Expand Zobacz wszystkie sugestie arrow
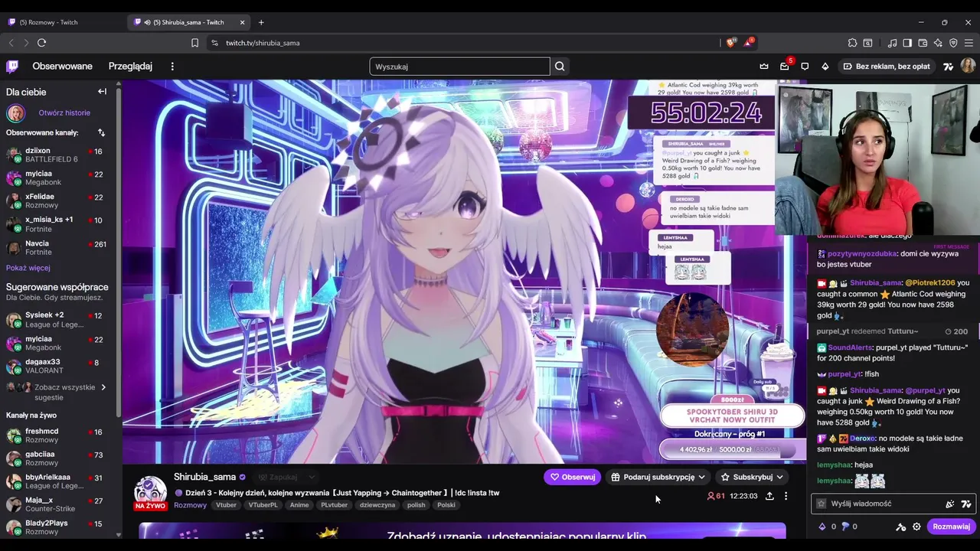 [x=103, y=387]
